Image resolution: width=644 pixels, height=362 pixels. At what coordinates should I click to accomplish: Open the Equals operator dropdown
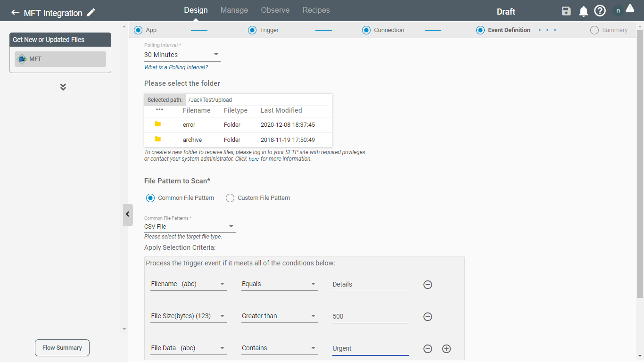pyautogui.click(x=279, y=284)
